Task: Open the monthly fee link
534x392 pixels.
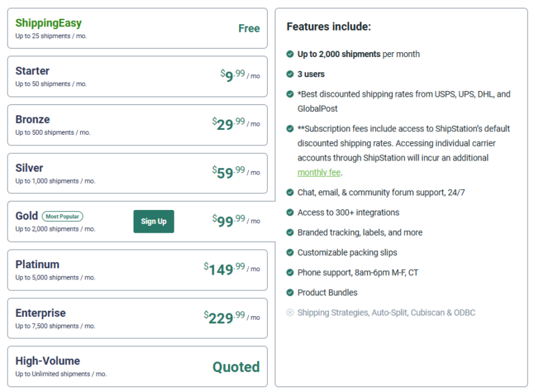Action: [319, 172]
